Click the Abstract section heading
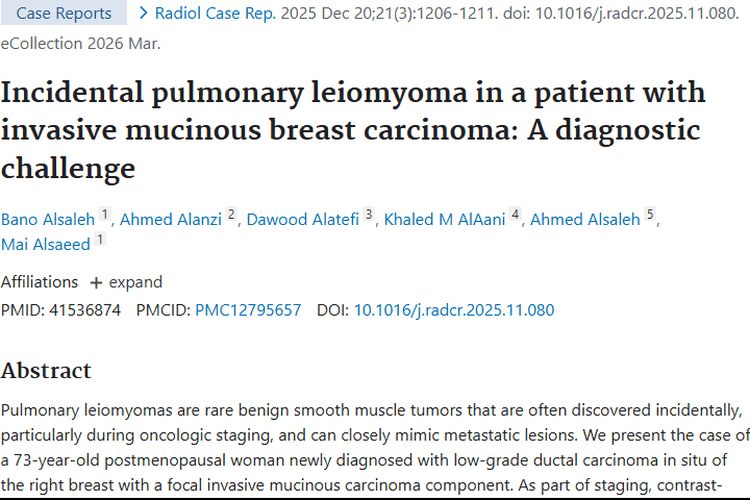The width and height of the screenshot is (750, 500). click(x=46, y=370)
